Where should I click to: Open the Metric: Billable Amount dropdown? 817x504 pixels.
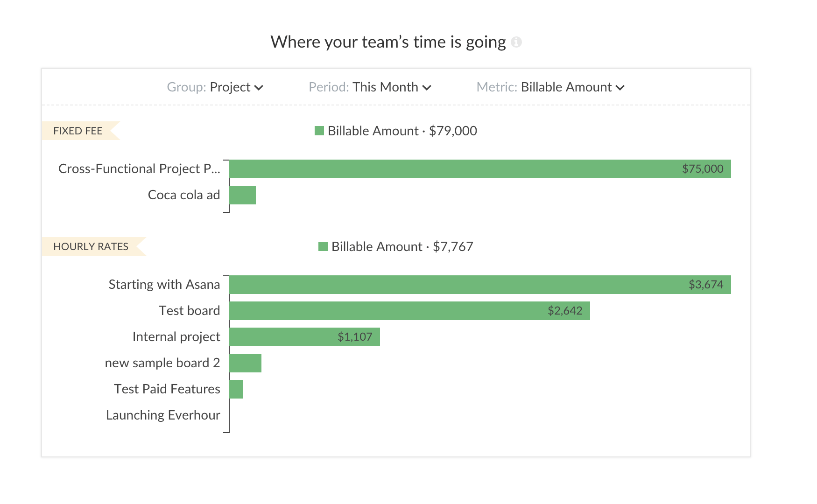point(550,87)
